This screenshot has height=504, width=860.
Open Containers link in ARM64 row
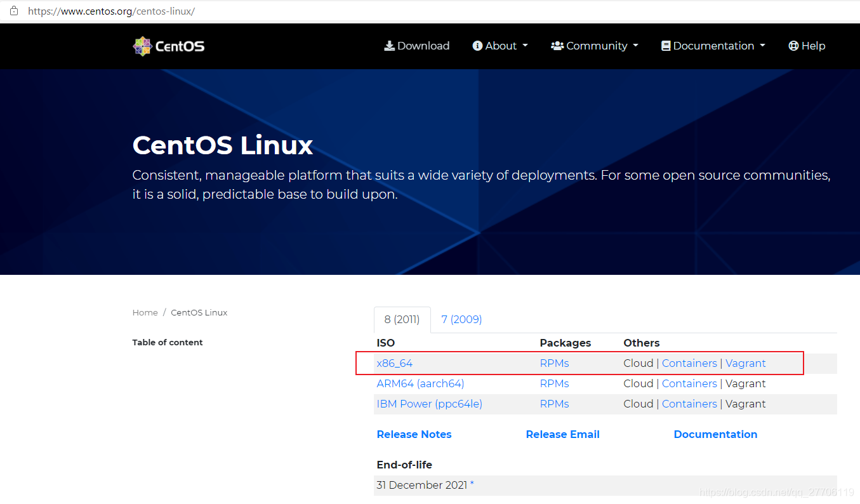pyautogui.click(x=689, y=383)
